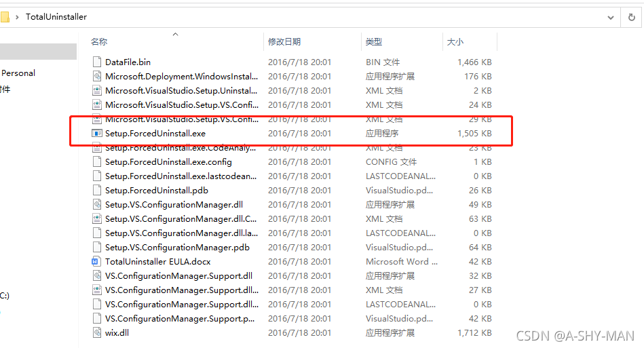This screenshot has height=348, width=644.
Task: Click the Microsoft Word ... type cell
Action: (402, 261)
